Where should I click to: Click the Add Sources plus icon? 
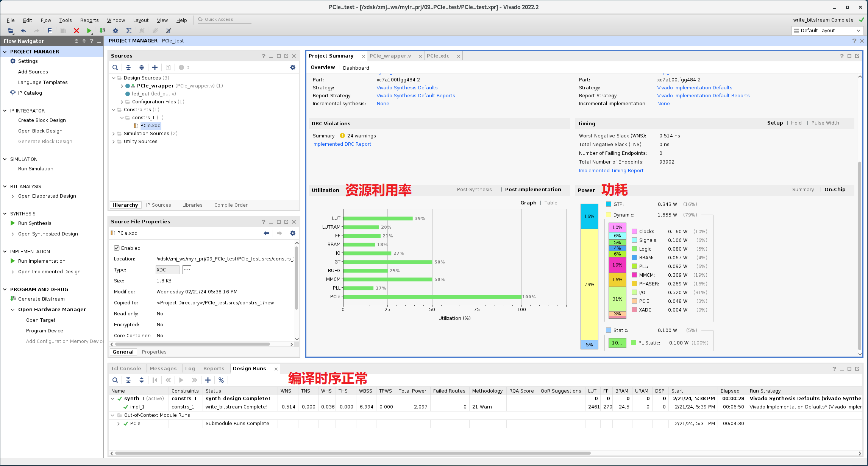(x=155, y=67)
